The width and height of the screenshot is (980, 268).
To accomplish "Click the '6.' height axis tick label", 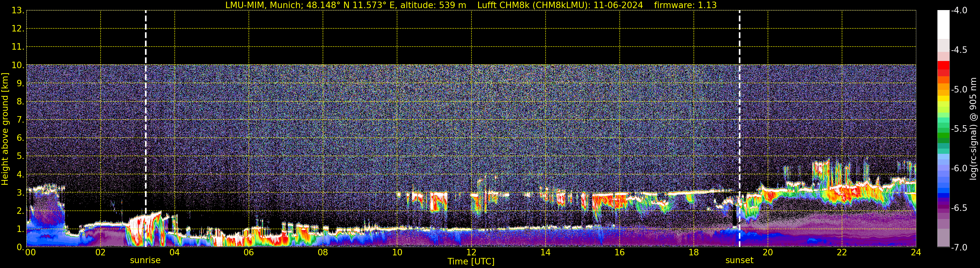I will 20,138.
